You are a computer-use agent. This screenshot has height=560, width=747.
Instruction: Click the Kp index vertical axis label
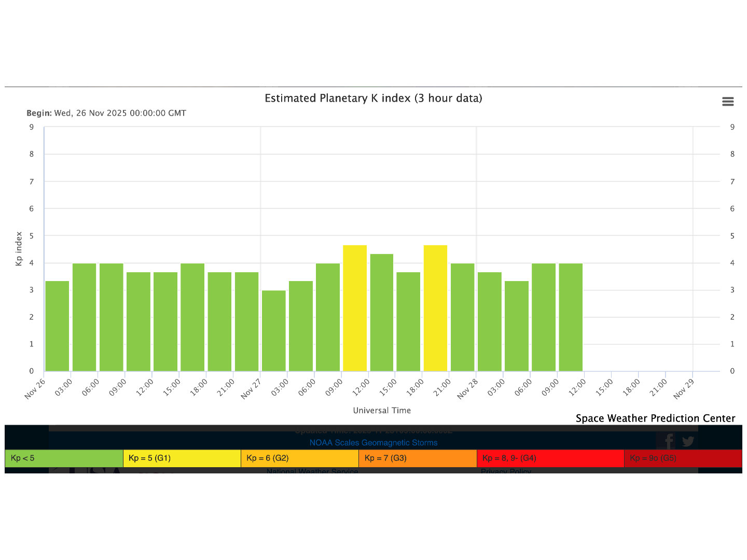coord(19,249)
